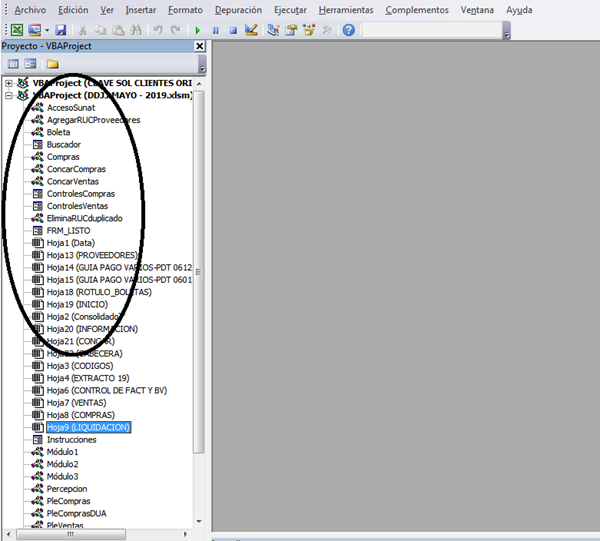Toggle Folders view icon in Project panel
Viewport: 600px width, 541px height.
point(52,64)
